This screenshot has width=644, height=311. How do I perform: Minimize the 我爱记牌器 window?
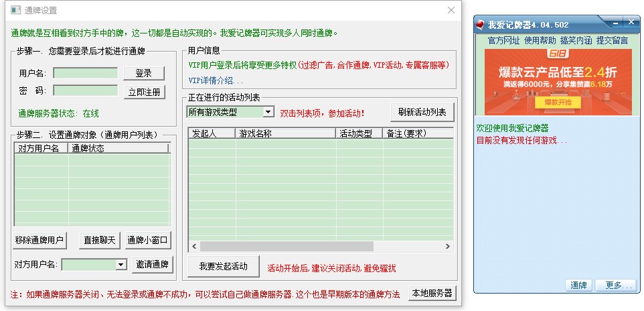(x=616, y=23)
